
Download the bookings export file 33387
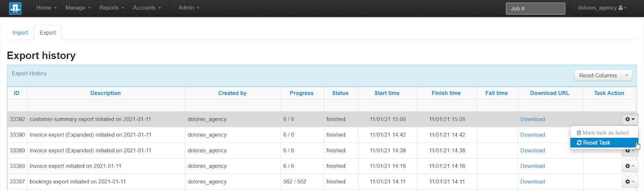pyautogui.click(x=532, y=182)
